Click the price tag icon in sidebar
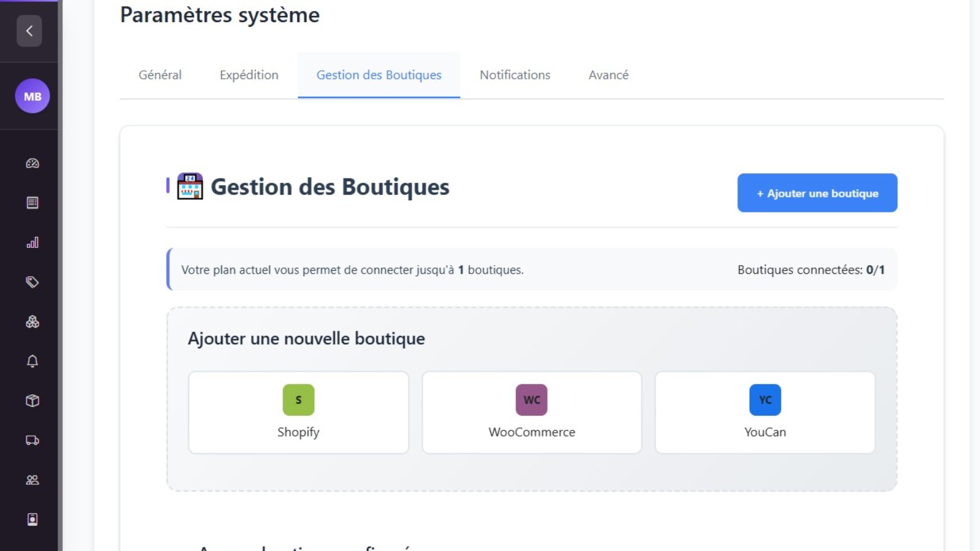The width and height of the screenshot is (980, 551). pos(32,282)
